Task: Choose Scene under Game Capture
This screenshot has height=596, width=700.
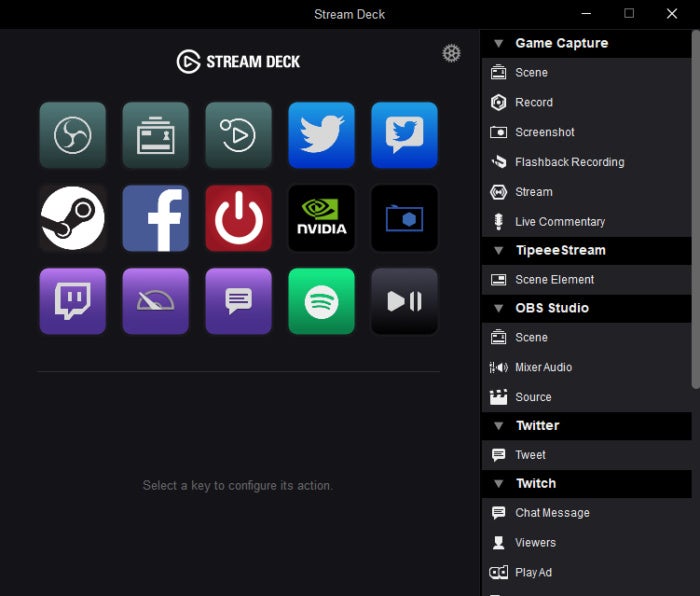Action: click(587, 72)
